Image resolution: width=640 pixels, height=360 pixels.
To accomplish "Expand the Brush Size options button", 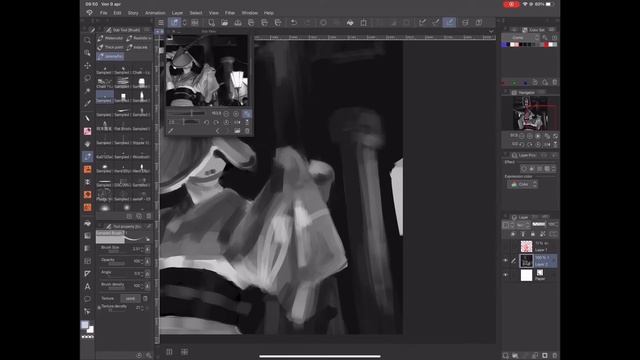I will 147,249.
